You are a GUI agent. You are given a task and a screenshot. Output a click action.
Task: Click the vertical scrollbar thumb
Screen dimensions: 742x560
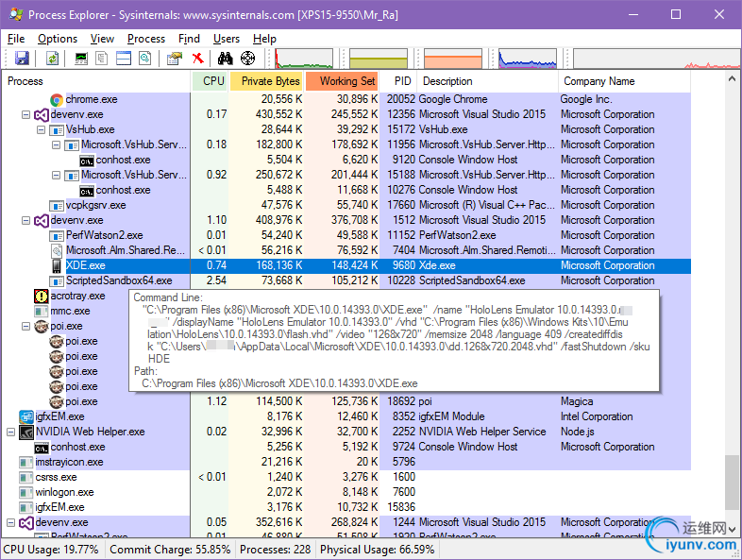(732, 483)
